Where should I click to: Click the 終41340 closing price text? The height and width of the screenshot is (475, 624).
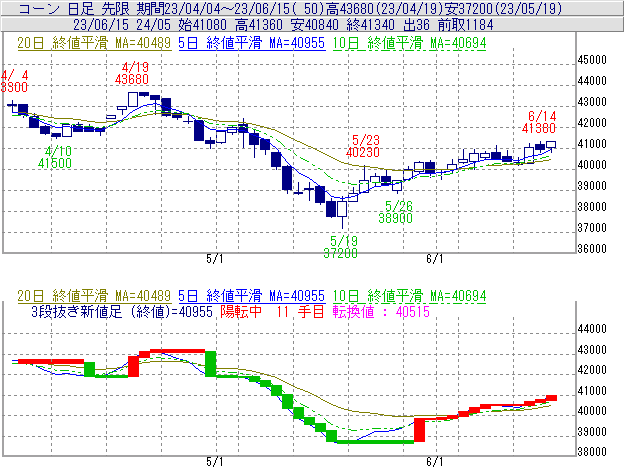(371, 25)
